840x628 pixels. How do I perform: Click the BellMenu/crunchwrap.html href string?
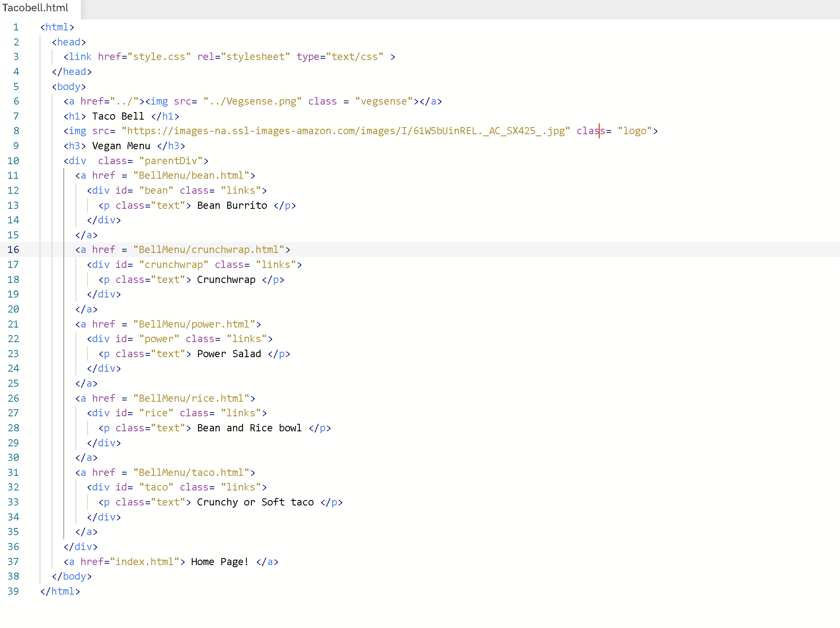pyautogui.click(x=209, y=250)
